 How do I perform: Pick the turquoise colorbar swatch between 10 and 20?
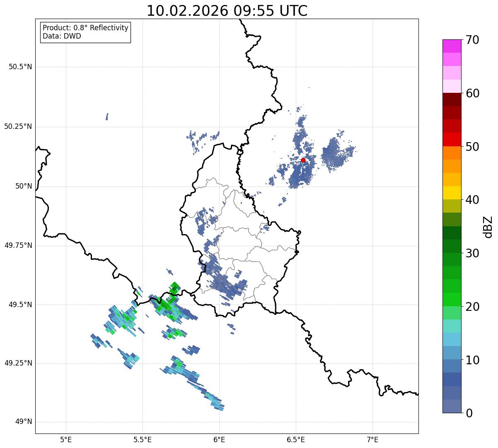pyautogui.click(x=452, y=326)
